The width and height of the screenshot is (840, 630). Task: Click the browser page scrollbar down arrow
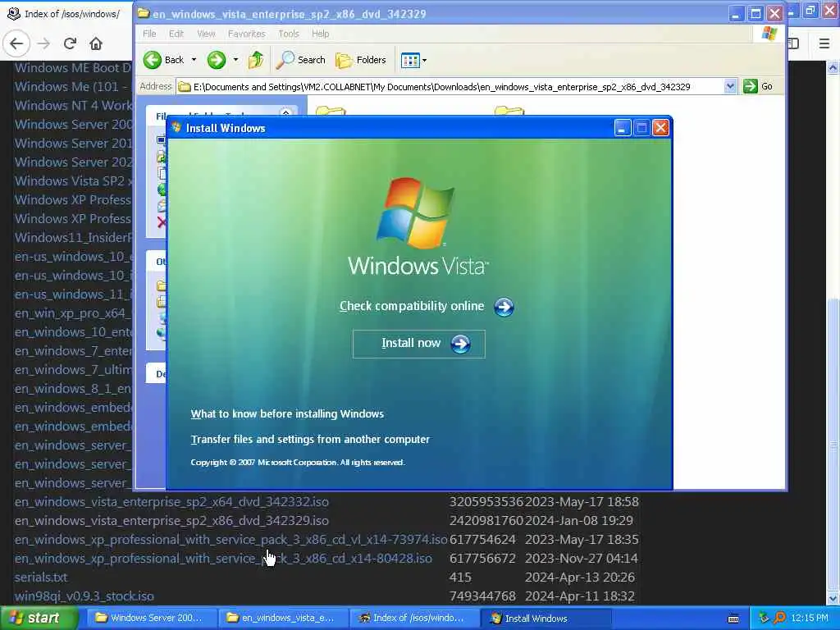click(833, 598)
